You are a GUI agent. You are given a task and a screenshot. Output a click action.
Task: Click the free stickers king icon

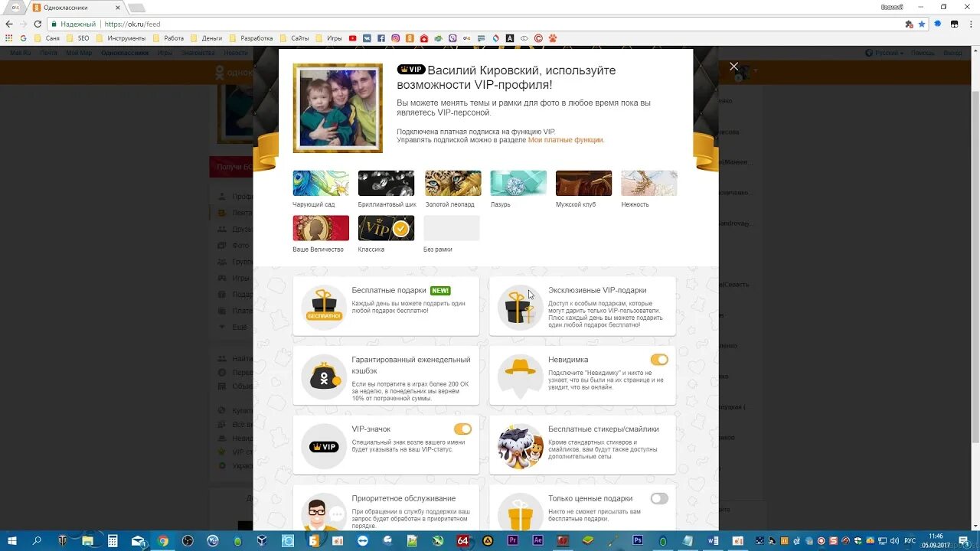coord(520,447)
